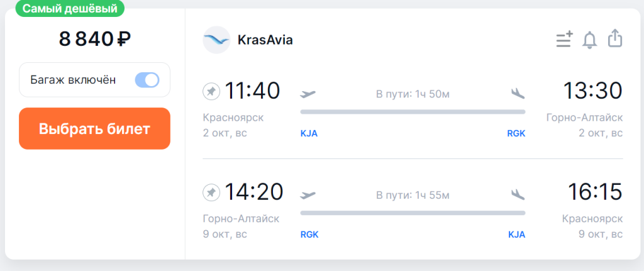Click the outbound flight duration bar

(413, 112)
